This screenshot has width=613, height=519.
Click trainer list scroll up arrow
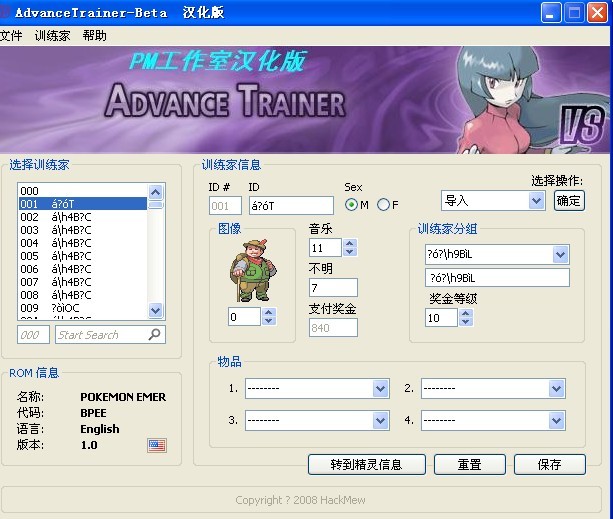coord(156,192)
